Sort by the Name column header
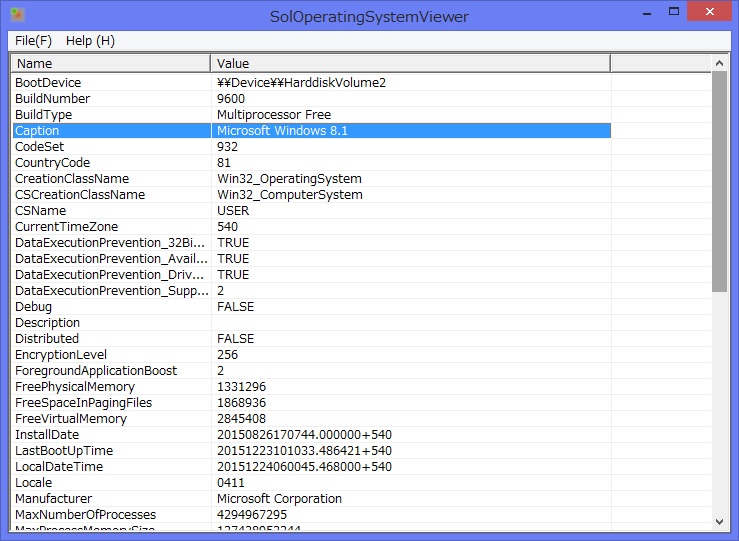Screen dimensions: 739x541 pos(111,63)
